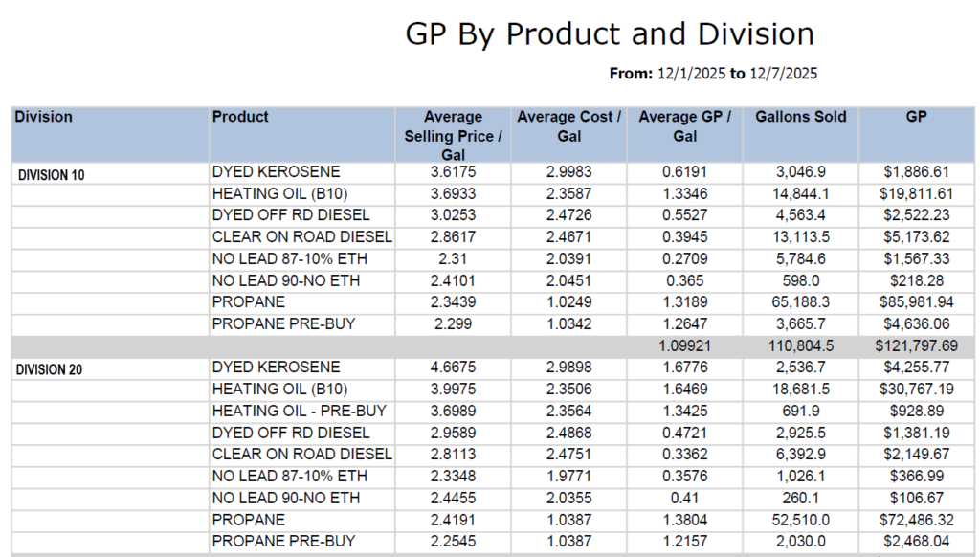Click NO LEAD 87-10% ETH in Division 10
This screenshot has height=557, width=980.
click(x=289, y=258)
